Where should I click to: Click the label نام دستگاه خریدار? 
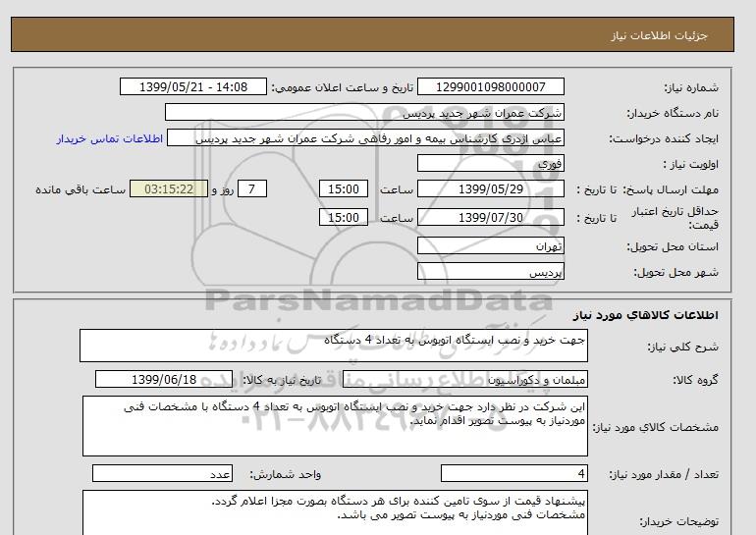coord(673,113)
